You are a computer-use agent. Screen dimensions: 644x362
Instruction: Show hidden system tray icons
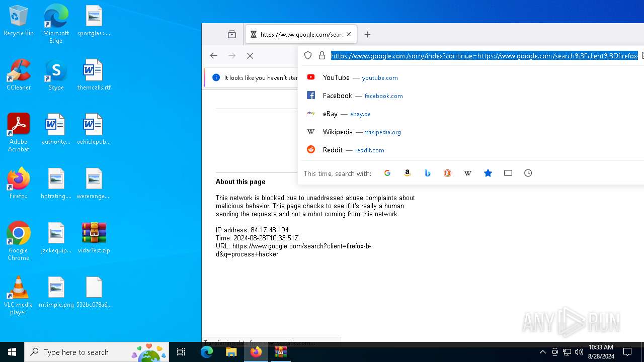pyautogui.click(x=542, y=352)
